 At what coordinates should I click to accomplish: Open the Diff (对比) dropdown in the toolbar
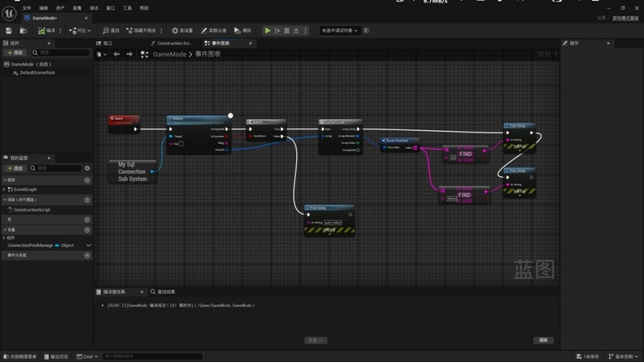pos(80,31)
